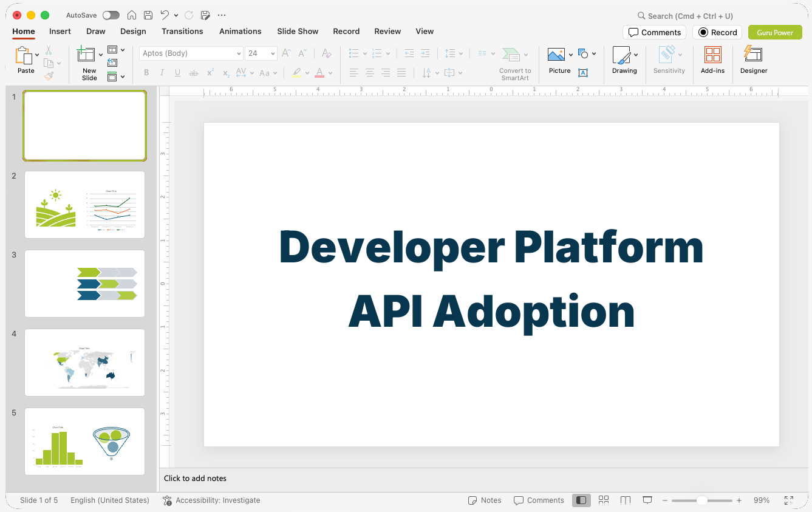This screenshot has height=512, width=812.
Task: Clear all formatting eraser icon
Action: coord(327,53)
